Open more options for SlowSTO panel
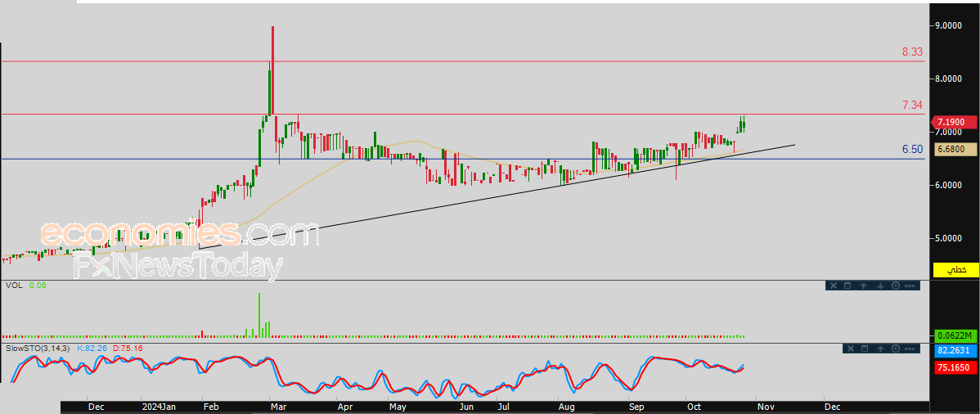Viewport: 980px width, 414px height. pyautogui.click(x=910, y=349)
